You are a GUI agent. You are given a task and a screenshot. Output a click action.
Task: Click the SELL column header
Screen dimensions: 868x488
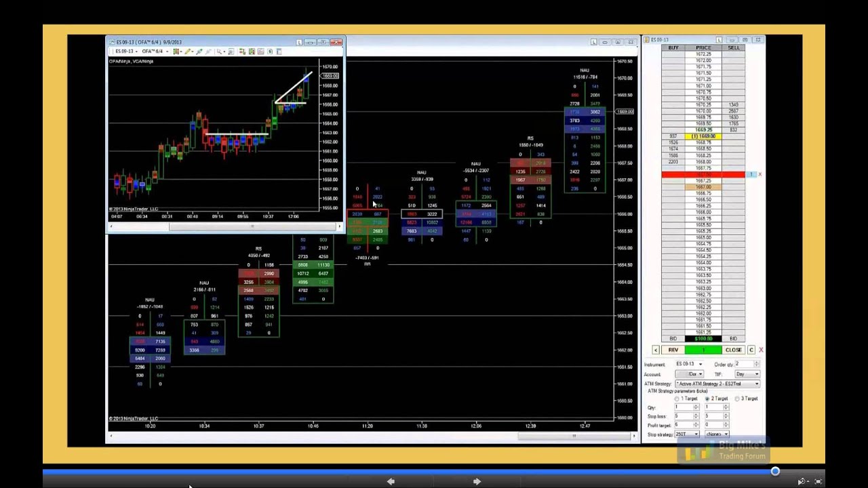click(734, 47)
